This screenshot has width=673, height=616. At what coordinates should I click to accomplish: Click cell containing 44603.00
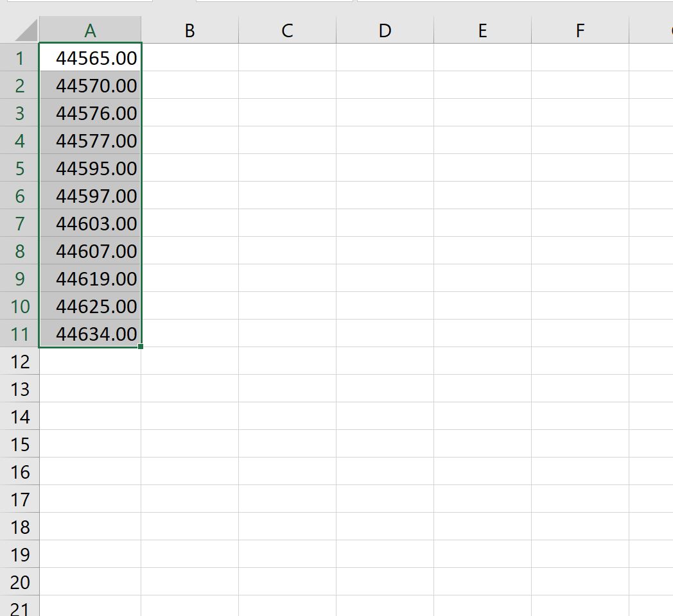(90, 223)
